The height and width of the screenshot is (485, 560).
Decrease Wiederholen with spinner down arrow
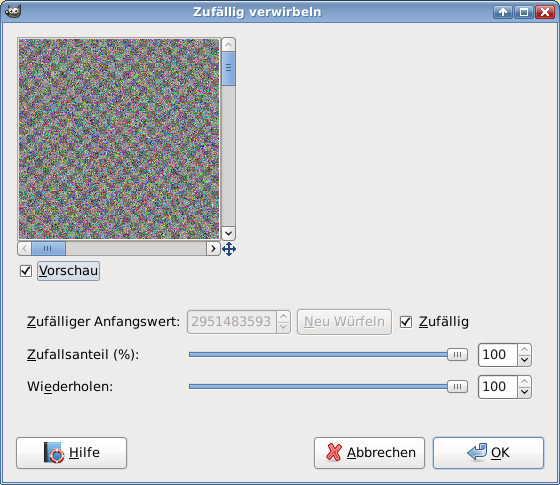click(x=524, y=392)
